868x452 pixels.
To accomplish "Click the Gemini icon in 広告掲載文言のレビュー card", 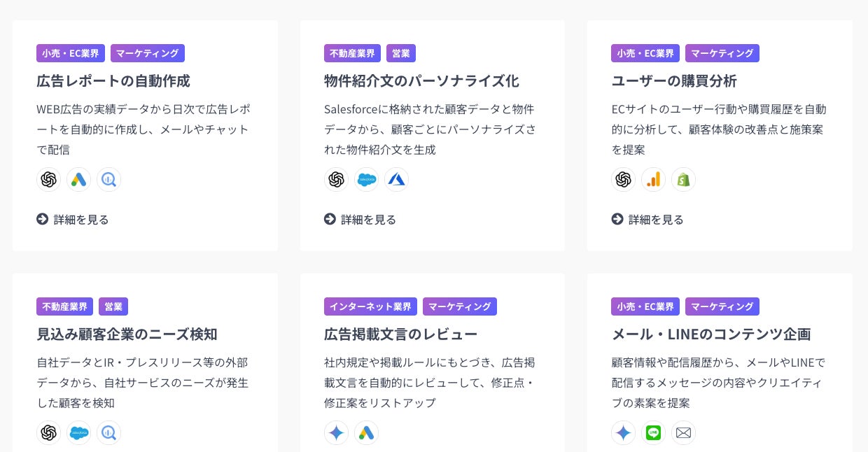I will point(336,433).
